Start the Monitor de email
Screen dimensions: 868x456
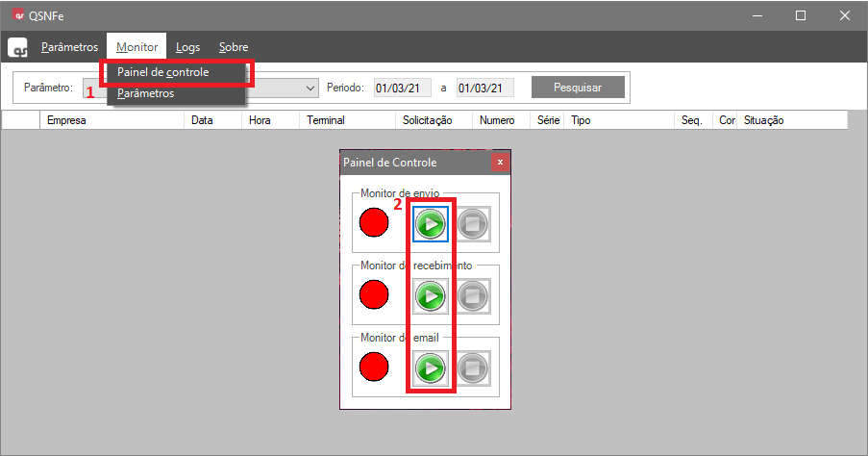pos(431,367)
